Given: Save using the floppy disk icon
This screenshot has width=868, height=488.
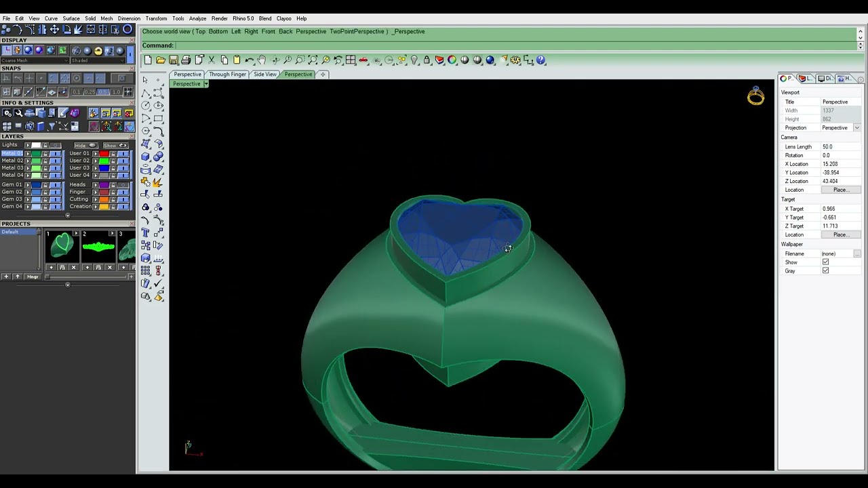Looking at the screenshot, I should pos(174,60).
